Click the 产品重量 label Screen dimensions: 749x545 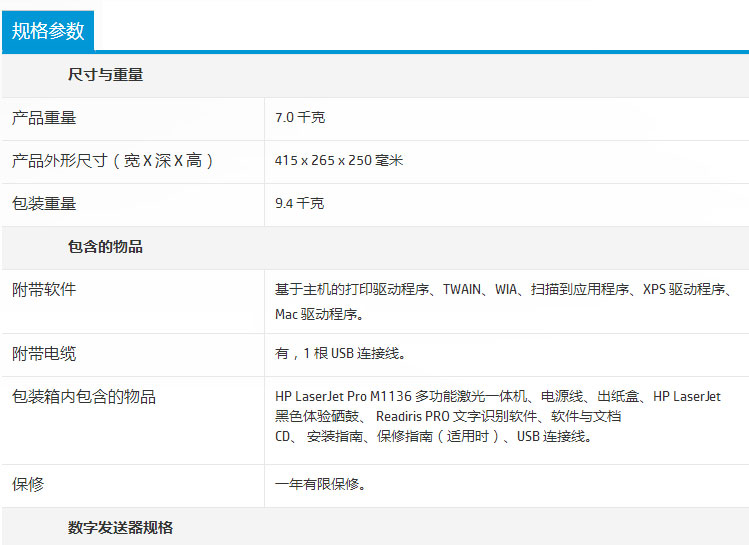(x=44, y=118)
